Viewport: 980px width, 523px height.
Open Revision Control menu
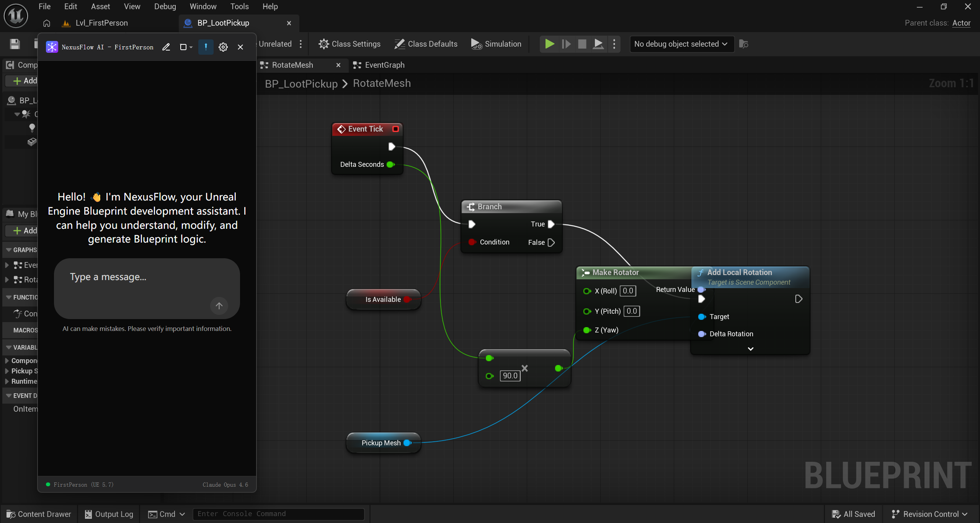pos(929,514)
